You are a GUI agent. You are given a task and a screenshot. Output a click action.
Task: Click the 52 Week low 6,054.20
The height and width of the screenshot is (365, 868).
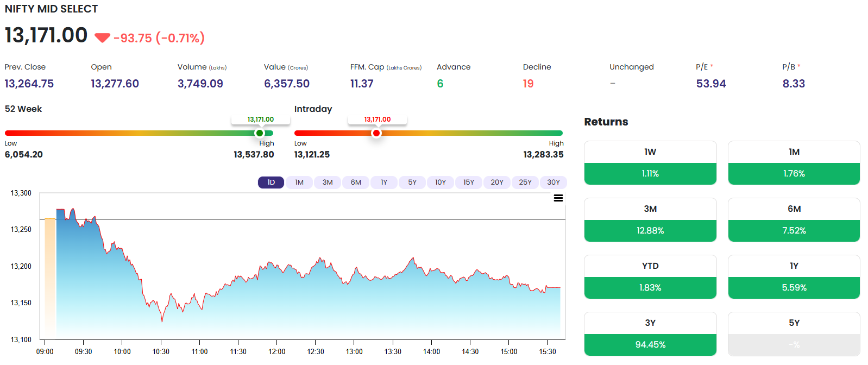24,154
